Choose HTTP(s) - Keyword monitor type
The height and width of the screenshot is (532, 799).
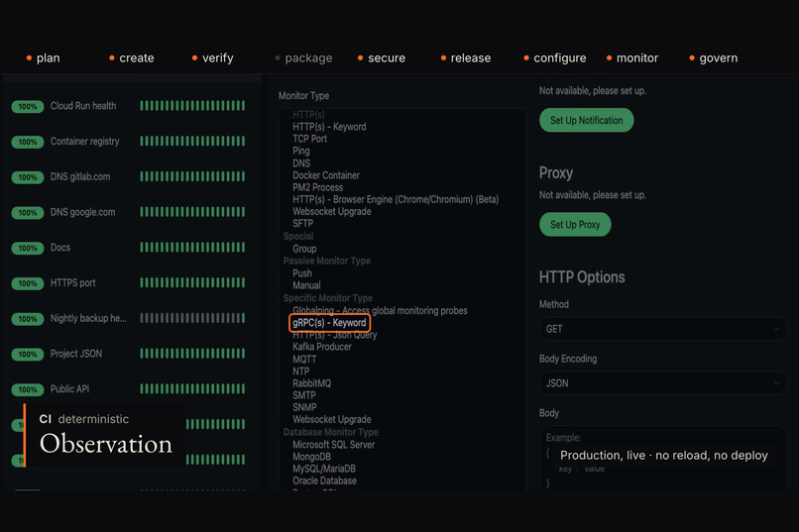(329, 127)
